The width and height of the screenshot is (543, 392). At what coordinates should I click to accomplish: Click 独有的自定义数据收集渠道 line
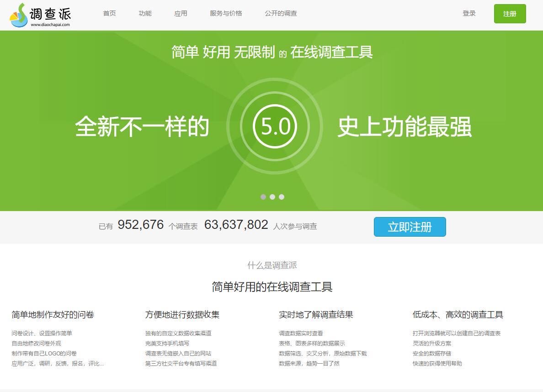pos(178,333)
